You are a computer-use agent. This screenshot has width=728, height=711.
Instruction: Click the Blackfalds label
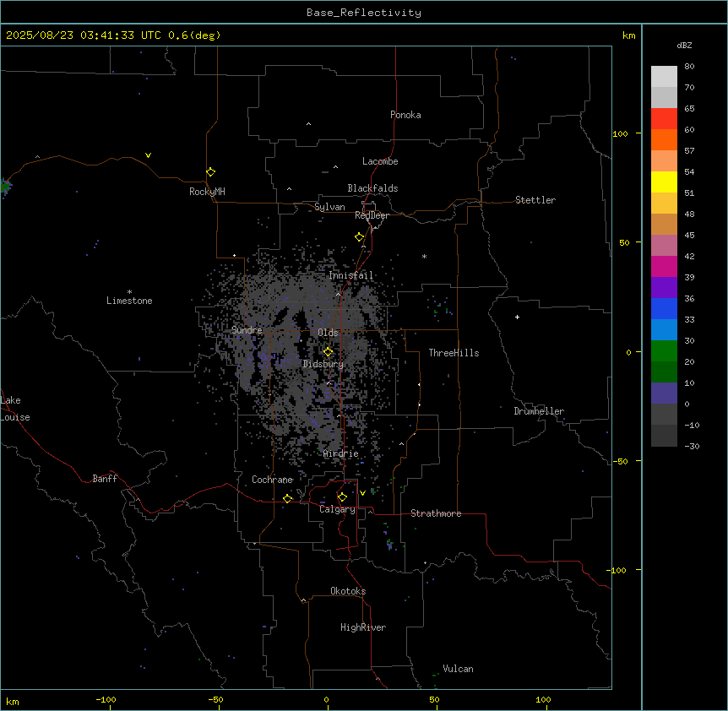click(372, 188)
